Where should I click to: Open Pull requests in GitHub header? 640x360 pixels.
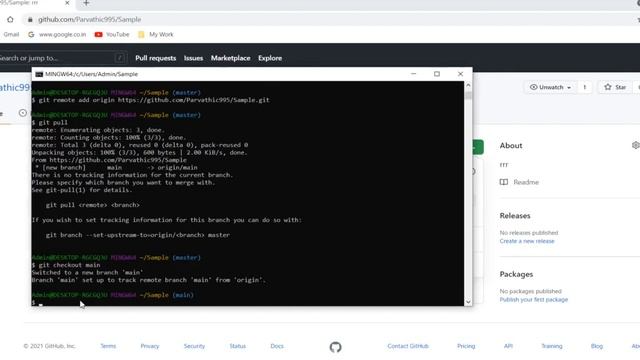[156, 58]
